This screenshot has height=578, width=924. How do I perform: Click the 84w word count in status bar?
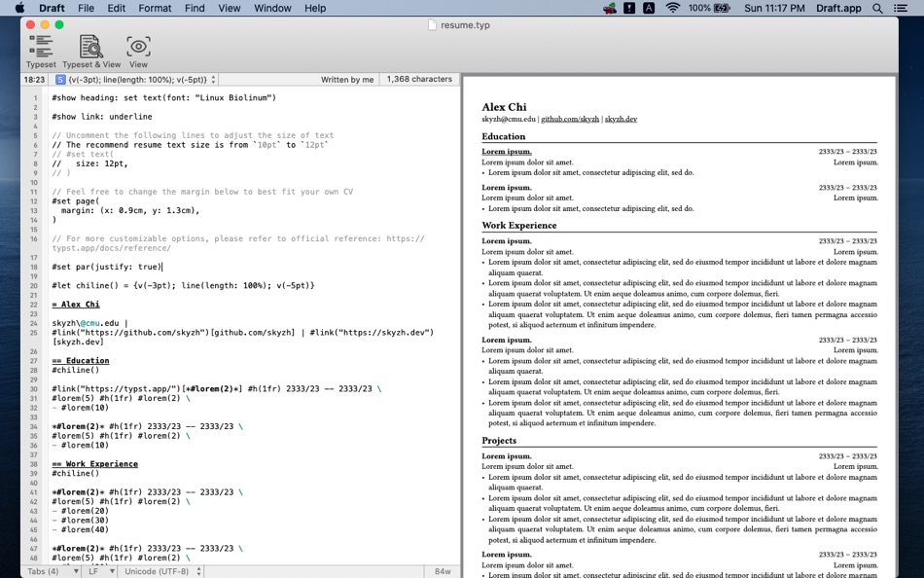[x=444, y=570]
